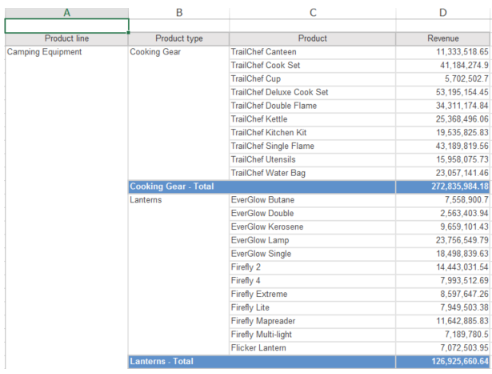Select the TrailChef Single Flame cell
The width and height of the screenshot is (492, 374).
(x=312, y=146)
